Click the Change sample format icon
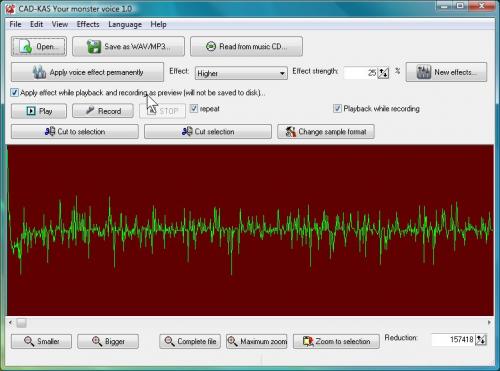 coord(291,132)
